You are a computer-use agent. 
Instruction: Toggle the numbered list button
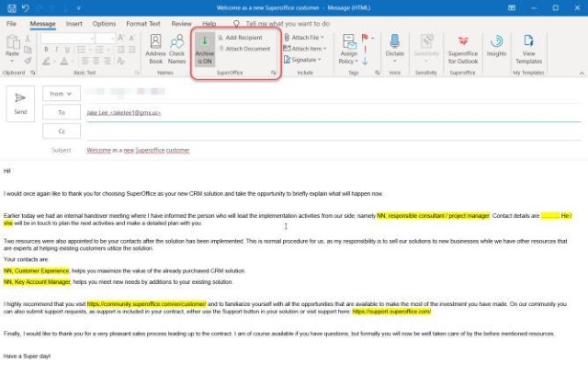[99, 50]
